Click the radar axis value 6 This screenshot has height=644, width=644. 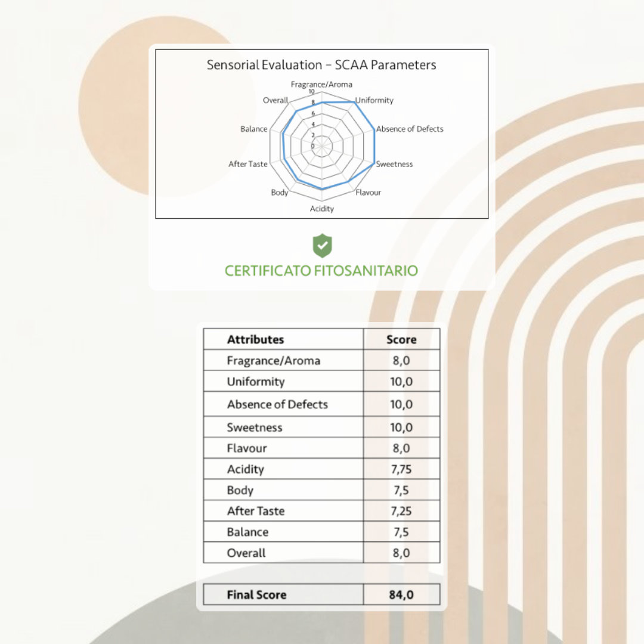[x=313, y=113]
